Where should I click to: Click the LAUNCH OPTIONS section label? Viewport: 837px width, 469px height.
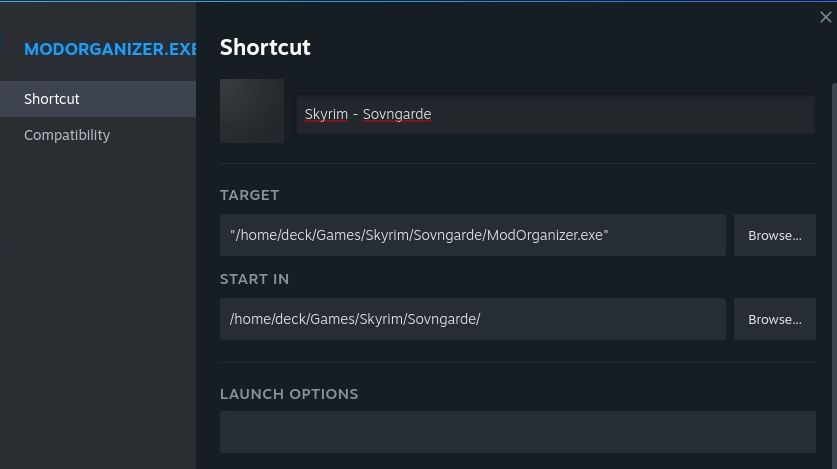click(289, 394)
